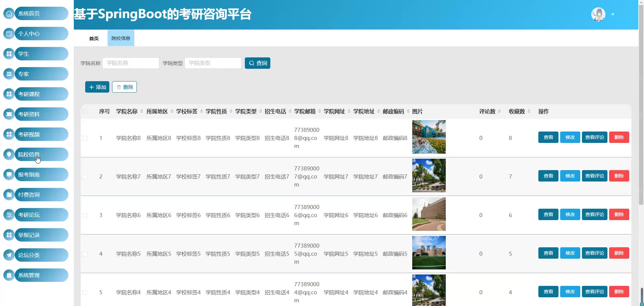Click the vertical page scrollbar
The height and width of the screenshot is (306, 644).
[641, 151]
